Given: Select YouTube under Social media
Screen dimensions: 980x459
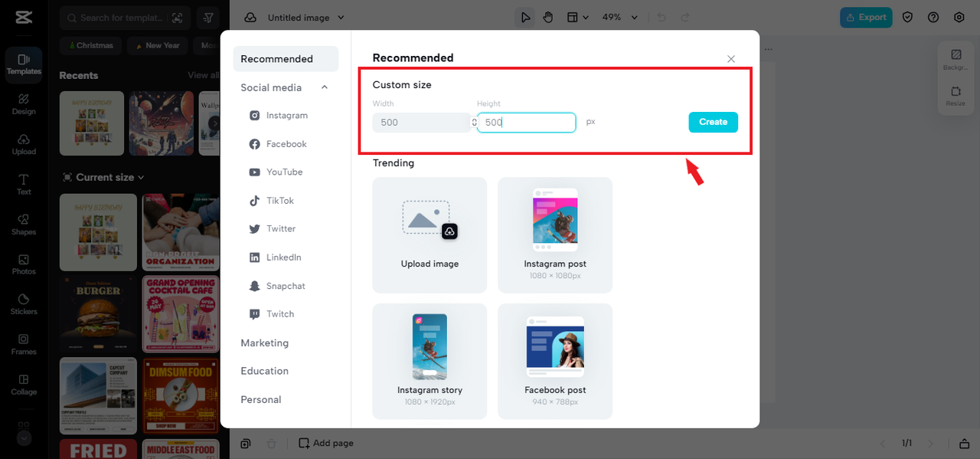Looking at the screenshot, I should (276, 172).
